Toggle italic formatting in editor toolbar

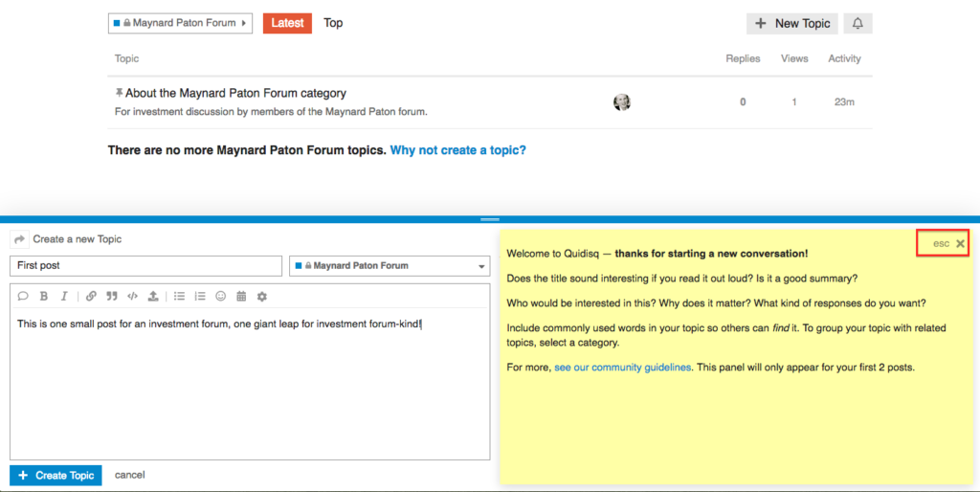click(64, 297)
